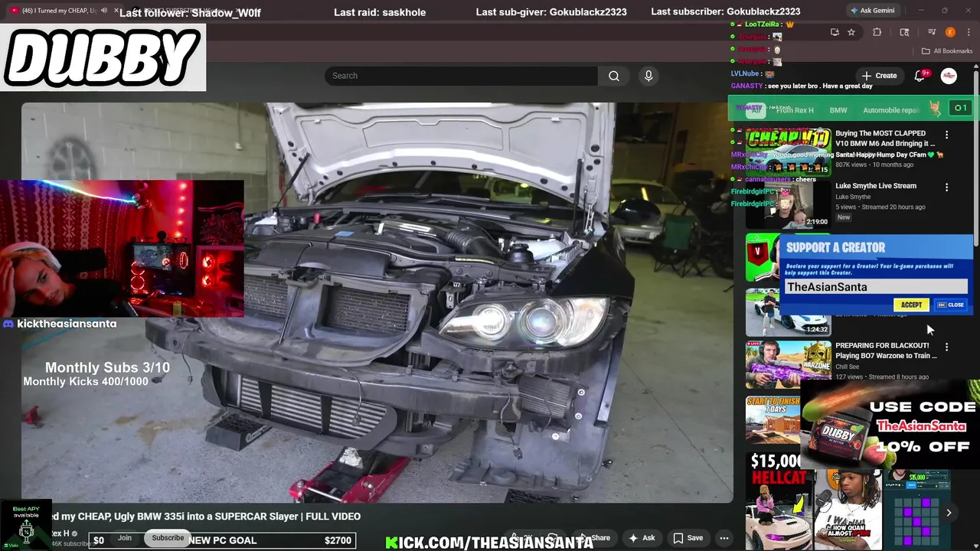Select the BMW filter chip
The height and width of the screenshot is (551, 980).
click(x=838, y=110)
